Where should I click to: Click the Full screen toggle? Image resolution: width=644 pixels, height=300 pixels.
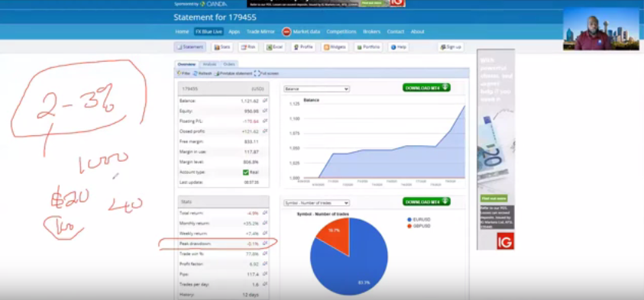pos(267,73)
